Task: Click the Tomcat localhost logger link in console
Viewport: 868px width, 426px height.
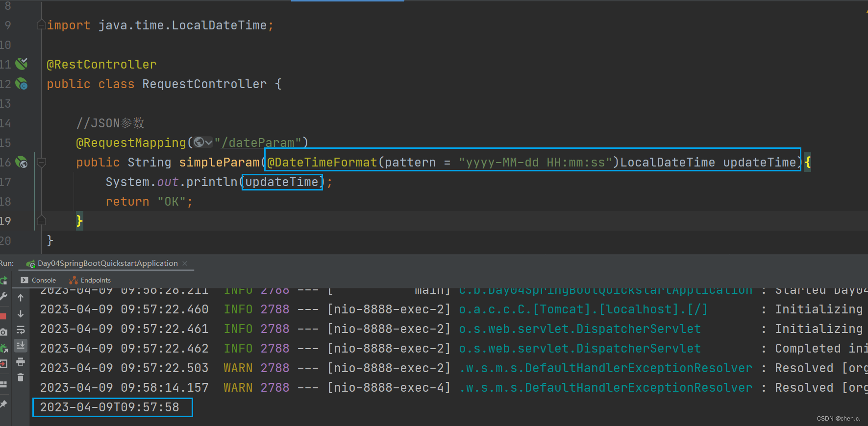Action: pos(583,309)
